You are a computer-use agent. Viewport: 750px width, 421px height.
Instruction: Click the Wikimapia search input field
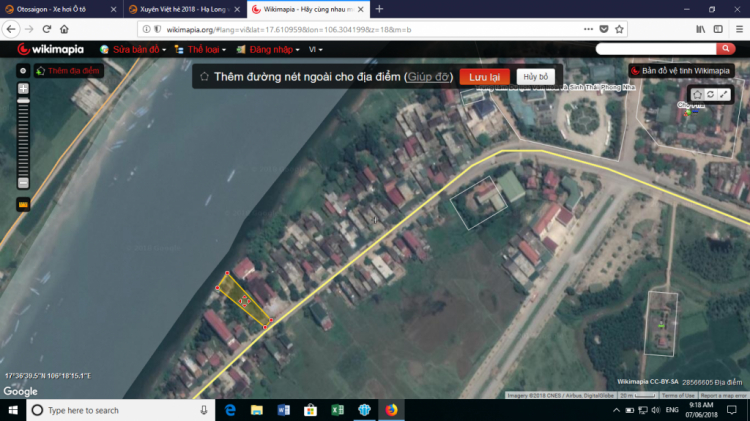(656, 49)
